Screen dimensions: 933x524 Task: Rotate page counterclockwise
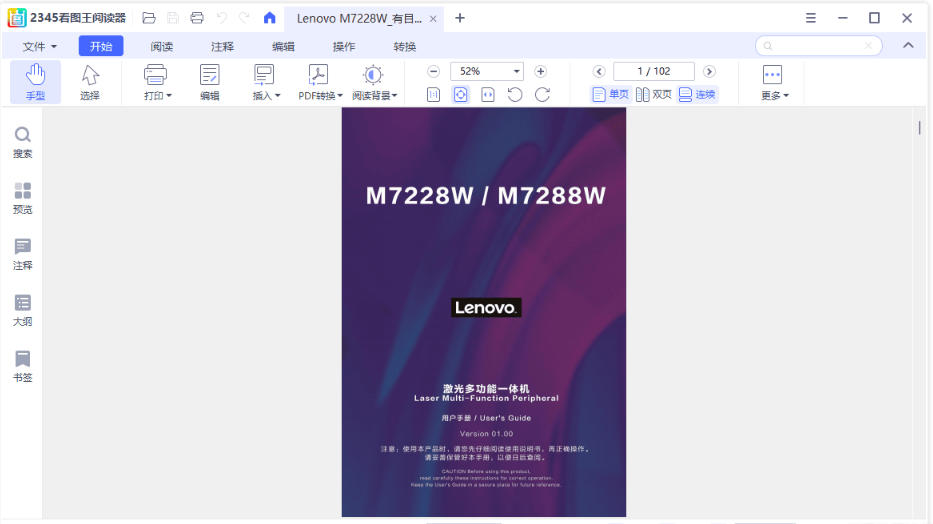(x=515, y=95)
